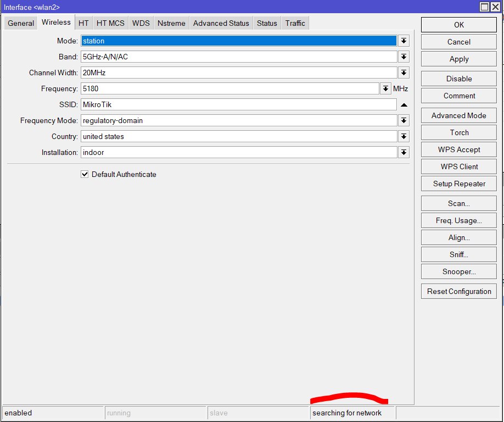Open Setup Repeater

458,184
